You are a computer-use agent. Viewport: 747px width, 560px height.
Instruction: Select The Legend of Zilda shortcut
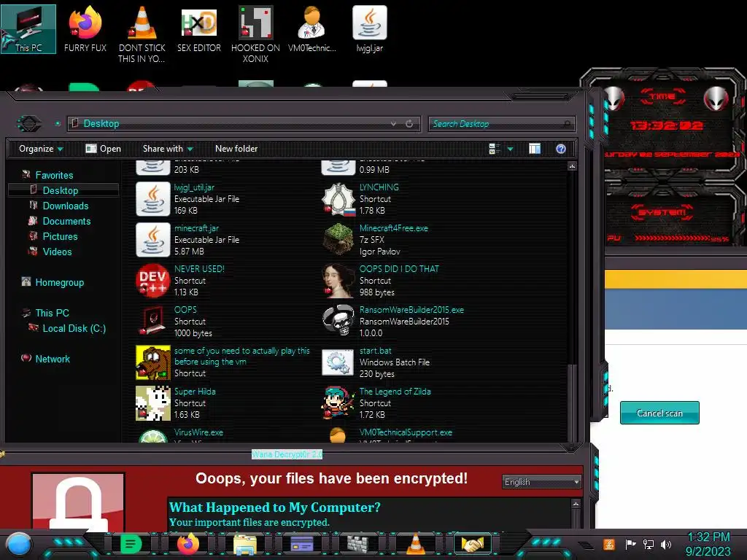click(x=338, y=403)
